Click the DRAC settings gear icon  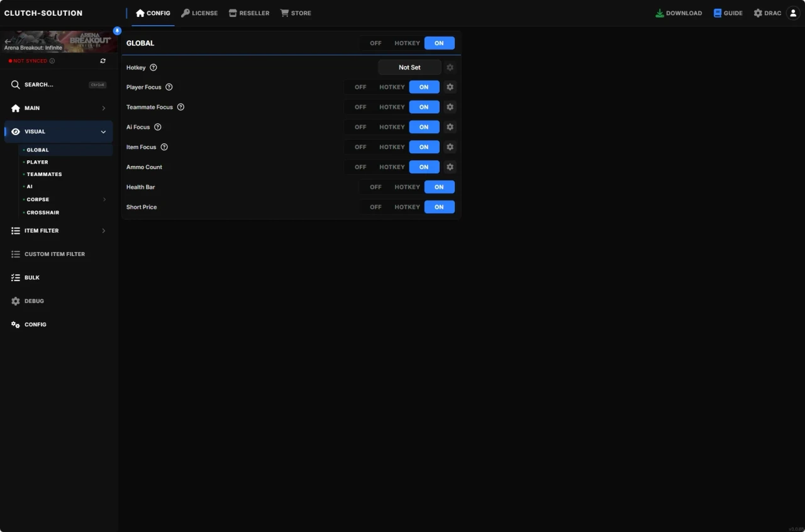point(758,13)
